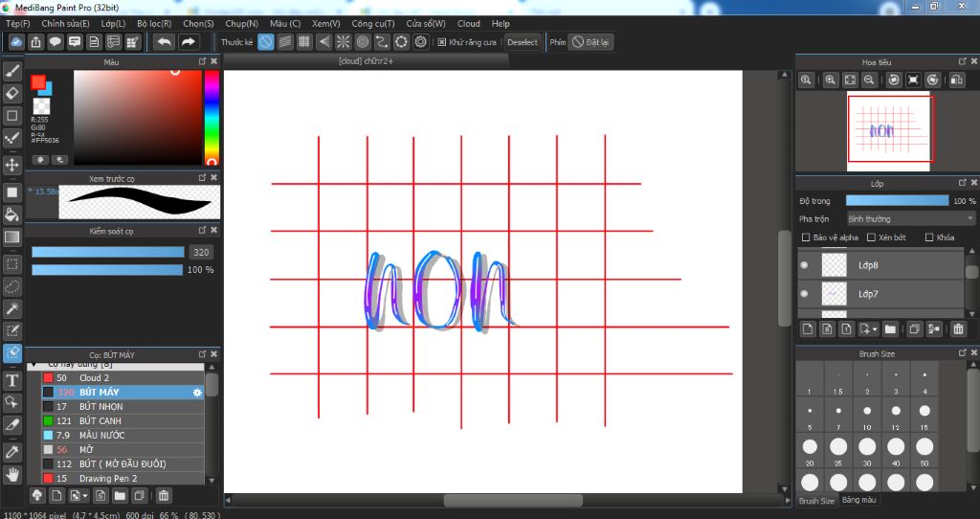Create a layer folder in Lớp panel
This screenshot has width=980, height=519.
[x=890, y=328]
